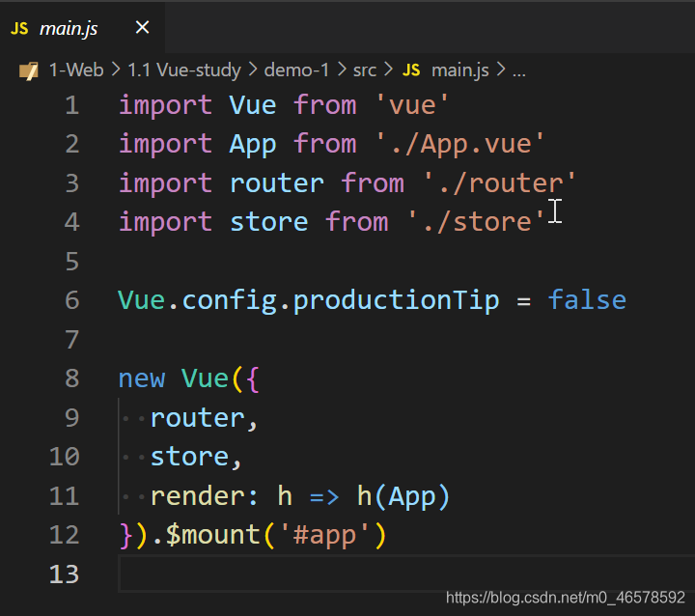Click './App.vue' import path
This screenshot has height=616, width=695.
tap(459, 145)
